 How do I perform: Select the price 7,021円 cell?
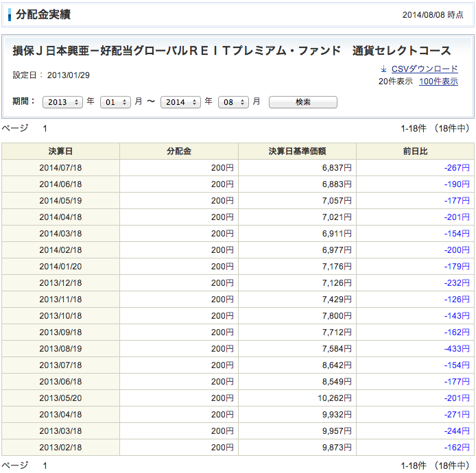(x=297, y=217)
